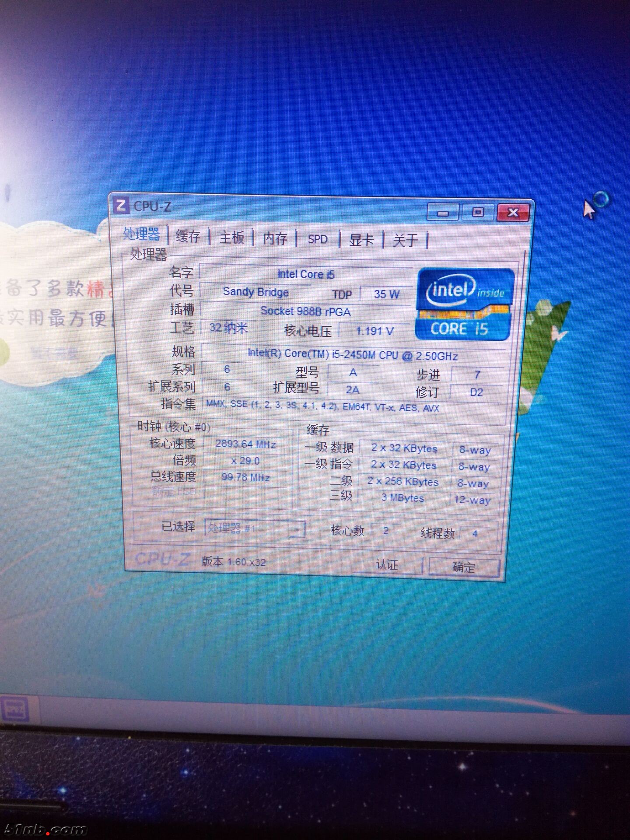Click the codename value 'Sandy Bridge'
630x840 pixels.
[x=255, y=292]
